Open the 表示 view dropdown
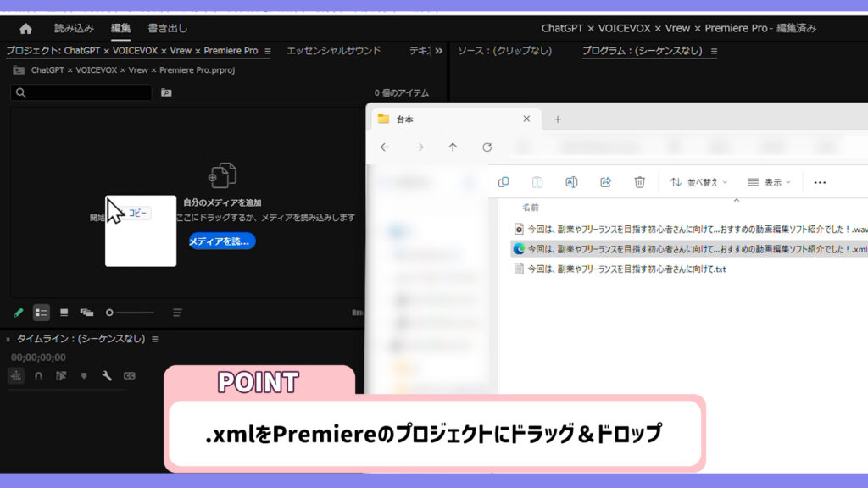 769,182
